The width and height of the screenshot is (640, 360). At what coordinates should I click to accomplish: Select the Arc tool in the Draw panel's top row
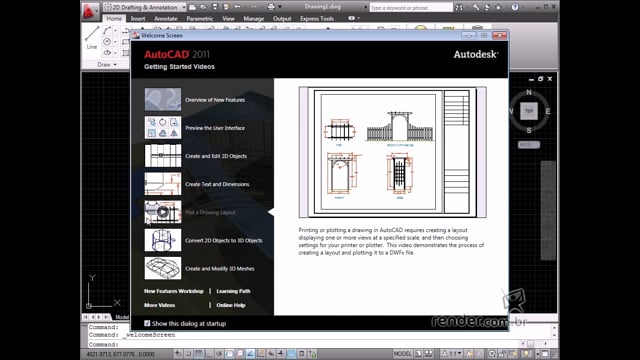pyautogui.click(x=107, y=31)
